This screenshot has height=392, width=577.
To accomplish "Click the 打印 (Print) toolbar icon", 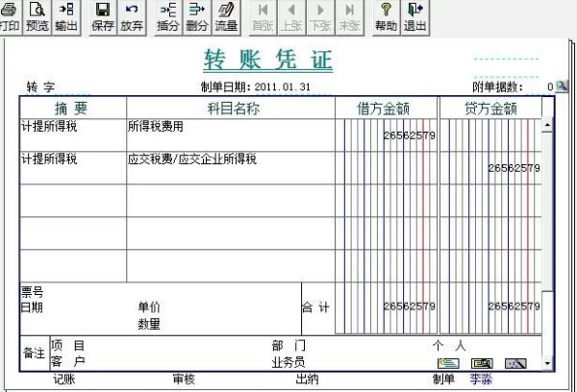I will [10, 16].
